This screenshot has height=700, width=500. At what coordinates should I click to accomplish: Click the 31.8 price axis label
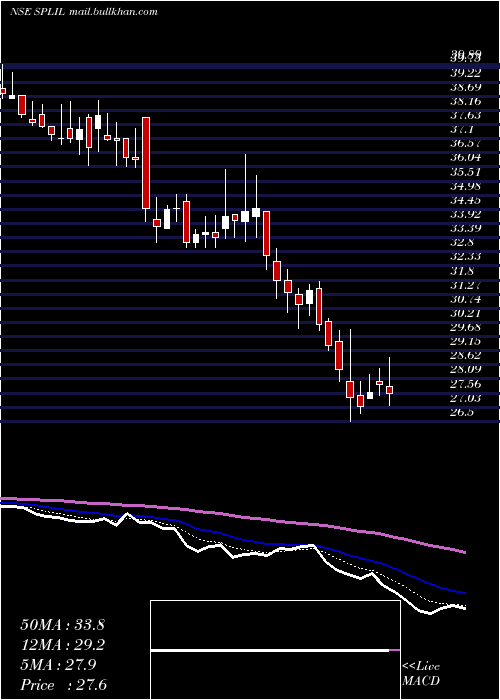(x=462, y=271)
